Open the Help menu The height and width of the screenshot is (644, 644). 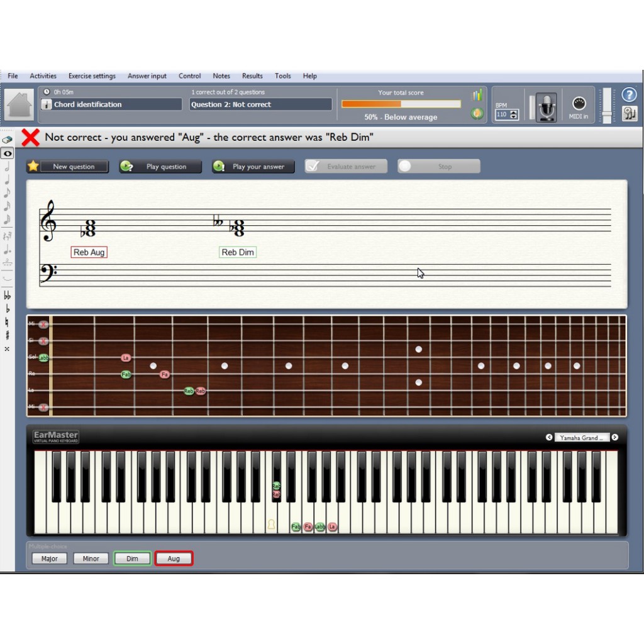309,76
